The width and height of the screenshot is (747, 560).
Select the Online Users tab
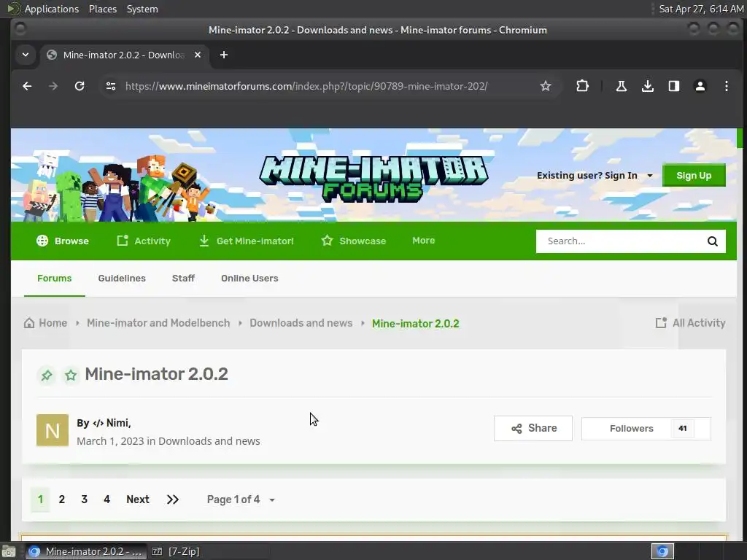[x=249, y=278]
